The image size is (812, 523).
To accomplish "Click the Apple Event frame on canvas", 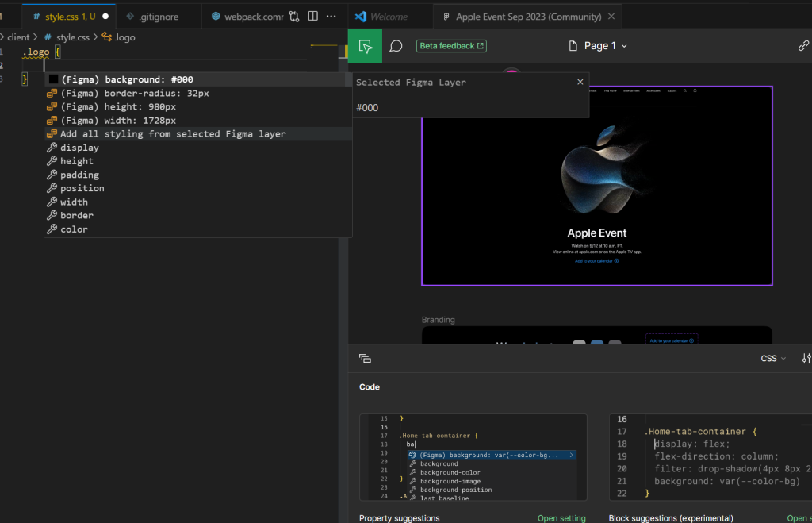I will [x=596, y=186].
